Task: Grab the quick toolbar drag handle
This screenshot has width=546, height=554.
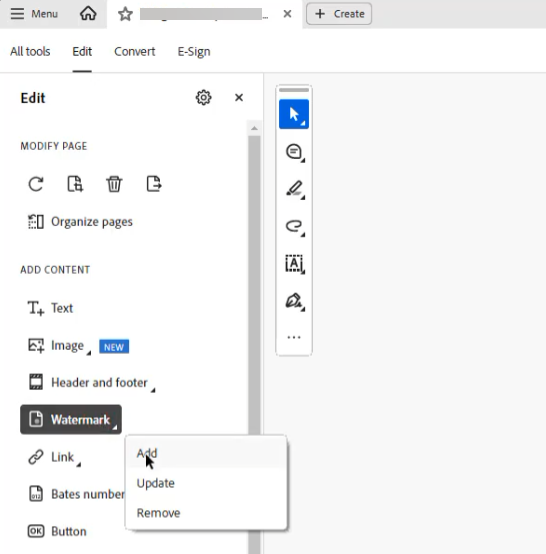Action: pos(294,90)
